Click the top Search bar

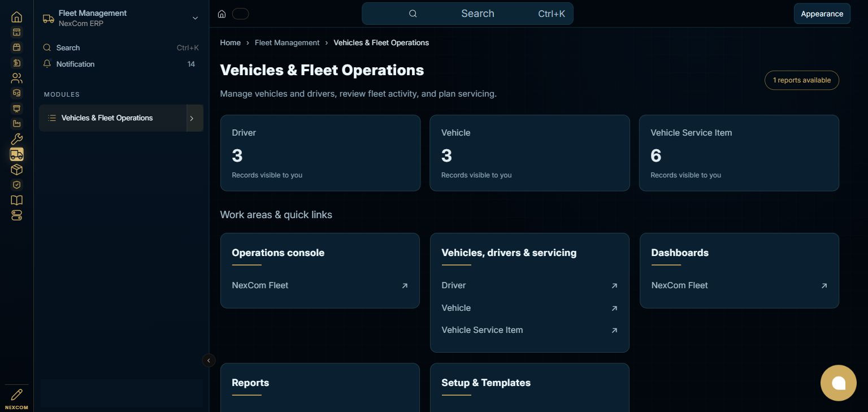[x=467, y=14]
